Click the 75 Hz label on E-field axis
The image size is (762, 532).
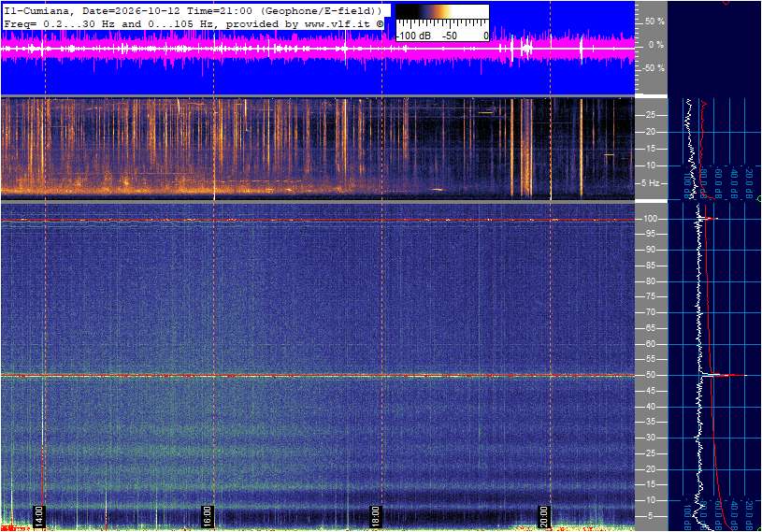pos(651,296)
